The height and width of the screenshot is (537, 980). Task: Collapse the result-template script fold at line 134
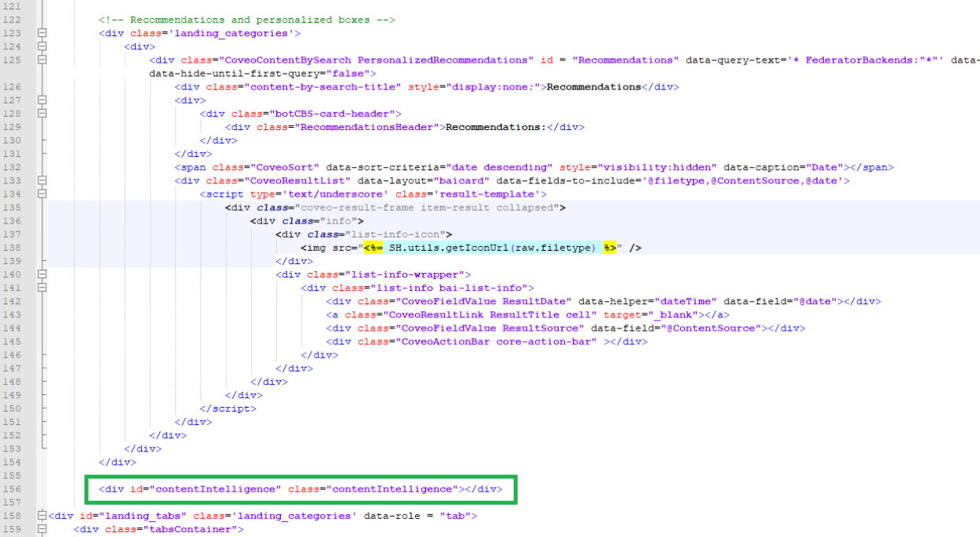[x=42, y=194]
